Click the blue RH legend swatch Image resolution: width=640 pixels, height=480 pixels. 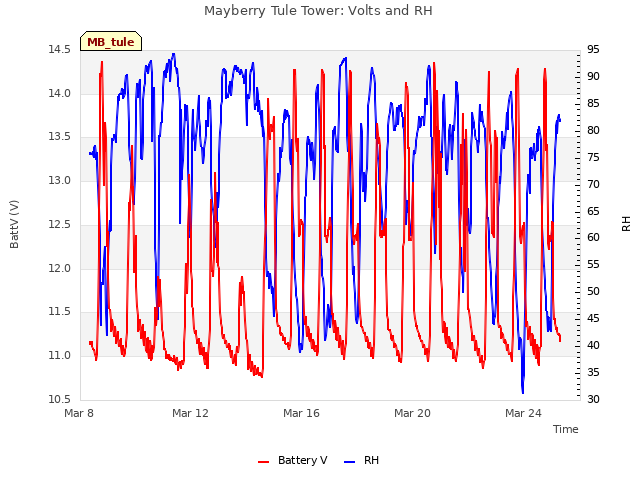(350, 462)
